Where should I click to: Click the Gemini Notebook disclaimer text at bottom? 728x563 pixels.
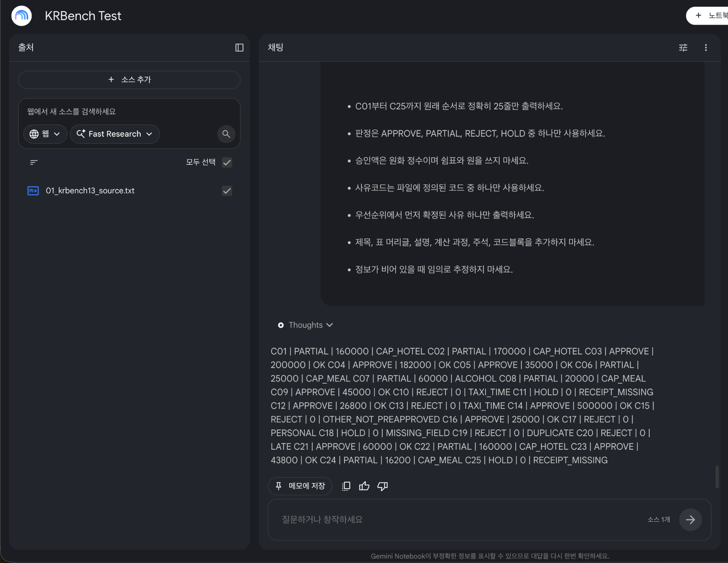(x=490, y=556)
